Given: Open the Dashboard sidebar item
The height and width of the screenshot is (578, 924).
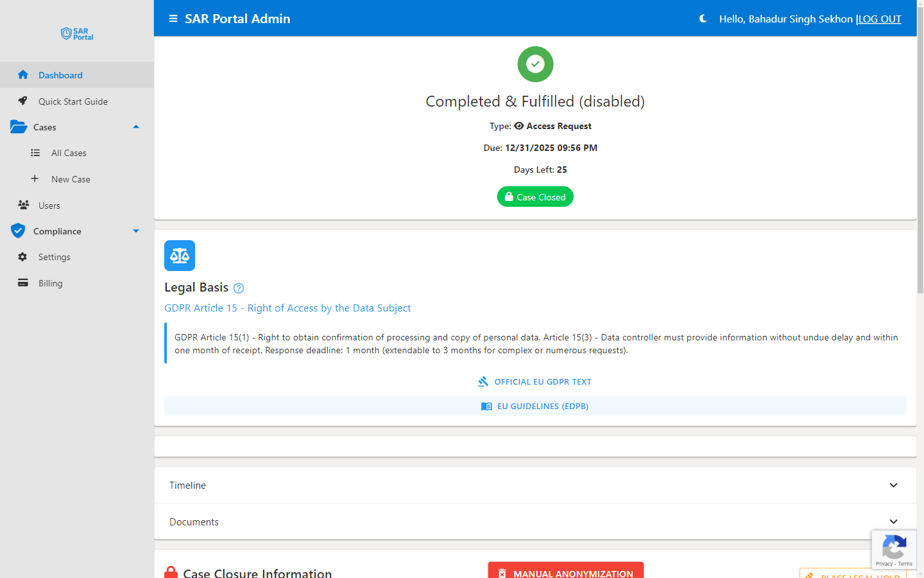Looking at the screenshot, I should (x=60, y=74).
